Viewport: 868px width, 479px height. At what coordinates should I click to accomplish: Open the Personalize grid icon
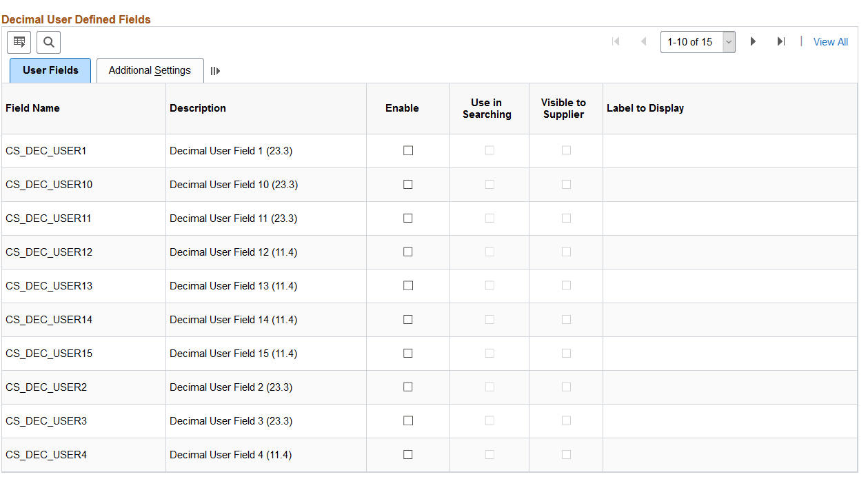click(x=19, y=42)
